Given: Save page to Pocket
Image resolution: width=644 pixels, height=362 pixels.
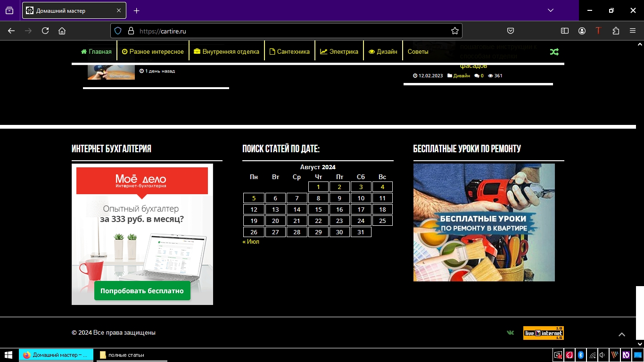Looking at the screenshot, I should [511, 31].
